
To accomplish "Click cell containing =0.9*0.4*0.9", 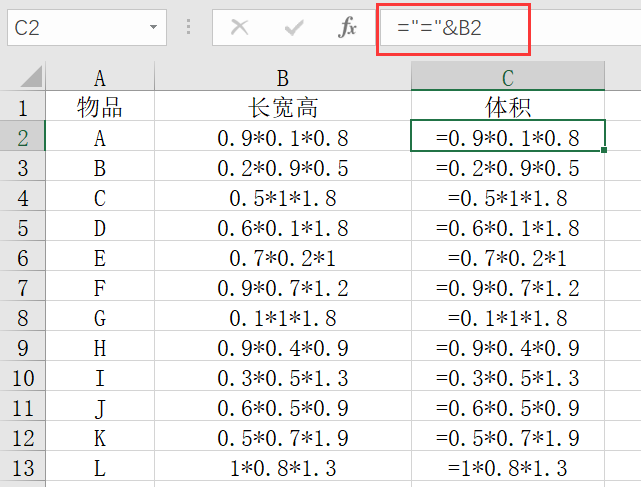I will pyautogui.click(x=508, y=346).
